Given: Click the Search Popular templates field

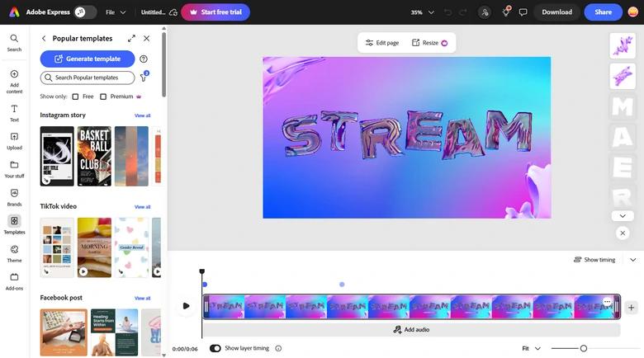Looking at the screenshot, I should [87, 78].
